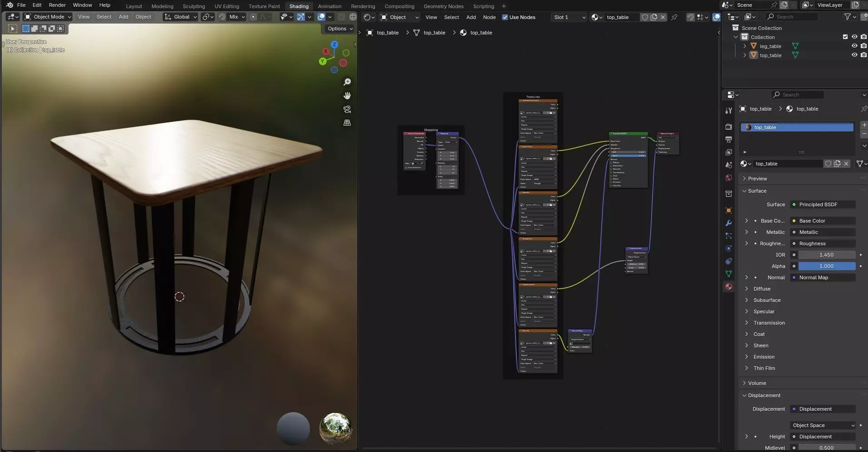This screenshot has height=452, width=868.
Task: Click the Normal Map input button
Action: (x=823, y=277)
